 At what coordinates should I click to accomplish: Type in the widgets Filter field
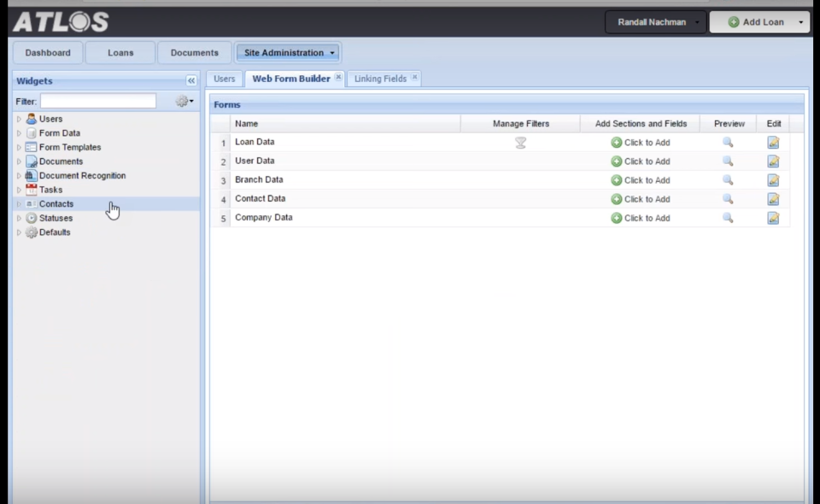[x=98, y=102]
